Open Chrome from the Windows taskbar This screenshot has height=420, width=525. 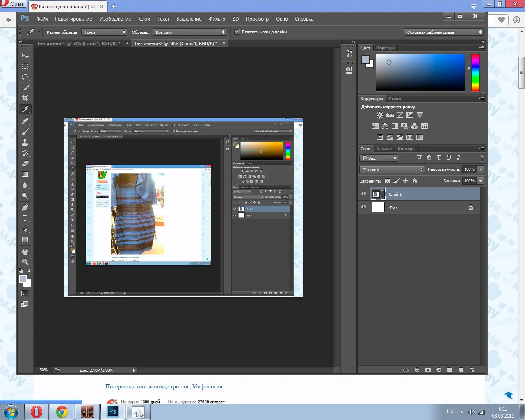click(62, 412)
